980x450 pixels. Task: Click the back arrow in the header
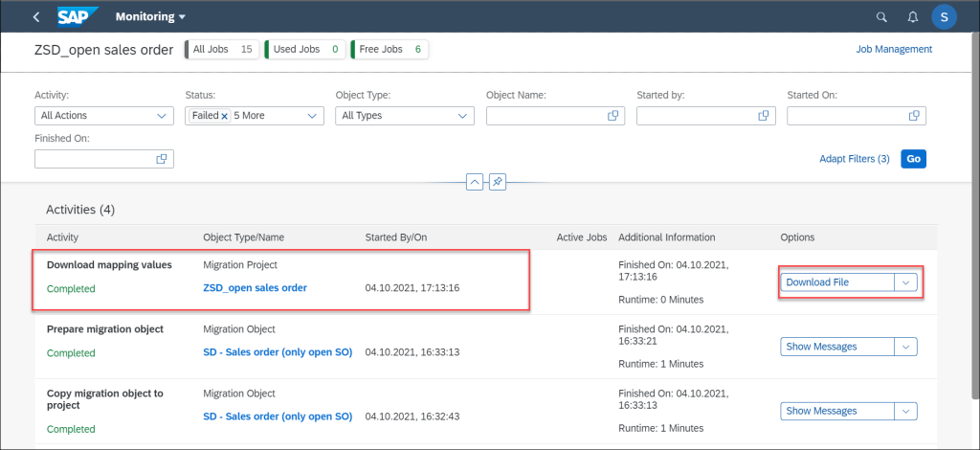click(x=36, y=17)
